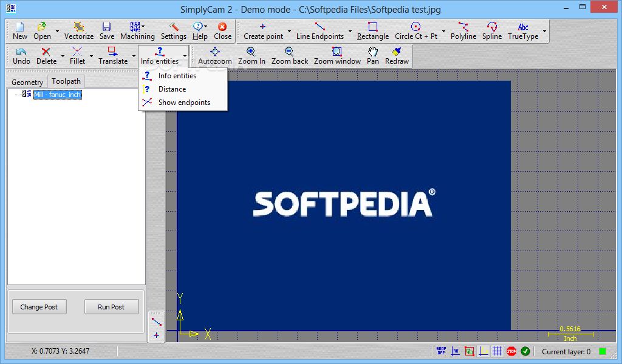The width and height of the screenshot is (622, 364).
Task: Expand the Machining dropdown arrow
Action: pyautogui.click(x=143, y=26)
